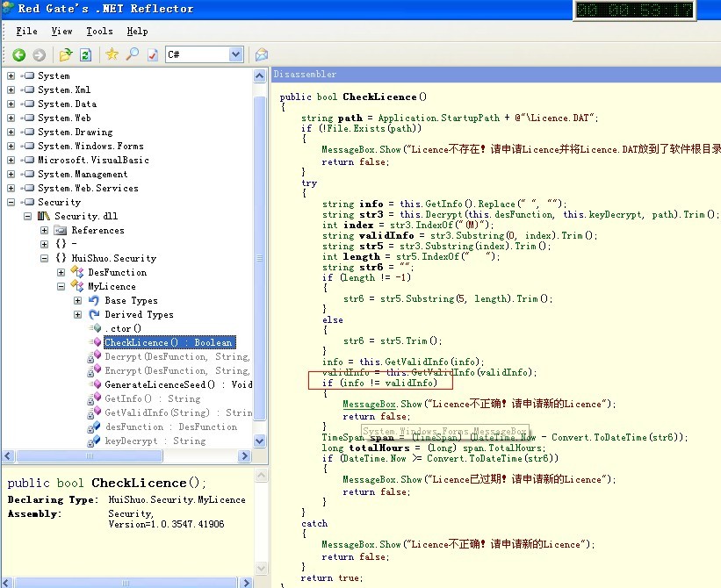This screenshot has width=721, height=588.
Task: Click the tree horizontal scrollbar thumb
Action: tap(90, 456)
